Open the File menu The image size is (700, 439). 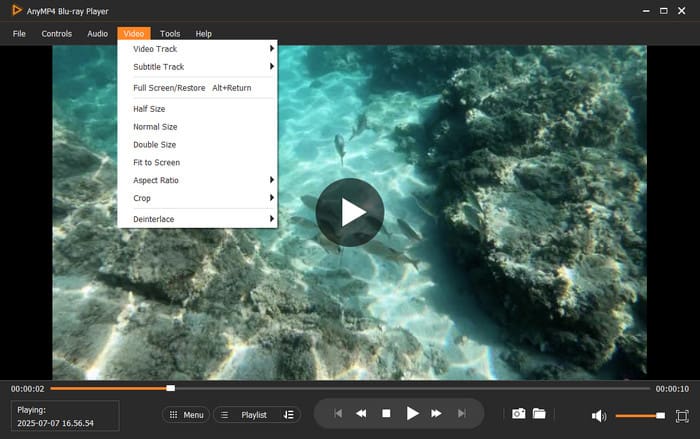(x=19, y=33)
